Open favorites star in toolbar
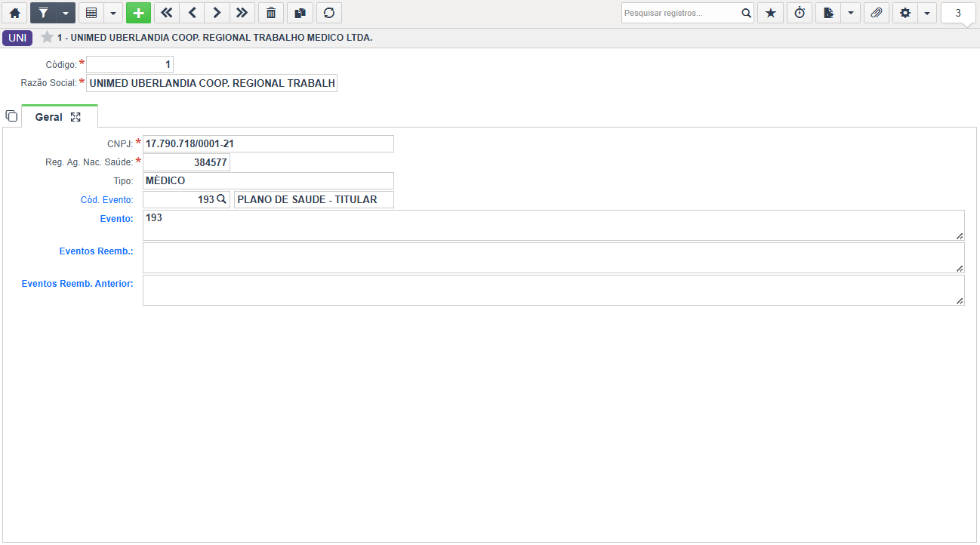 pos(770,13)
